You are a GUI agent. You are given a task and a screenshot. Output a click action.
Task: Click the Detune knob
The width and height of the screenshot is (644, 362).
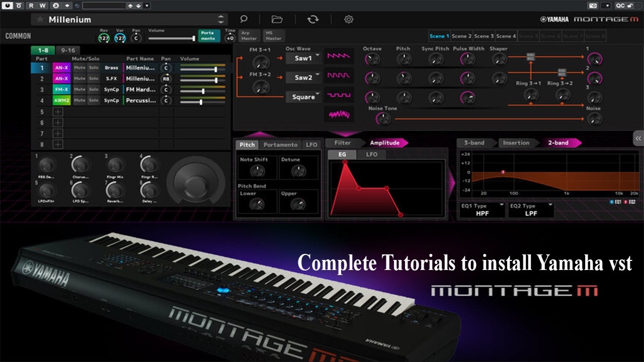tap(298, 171)
